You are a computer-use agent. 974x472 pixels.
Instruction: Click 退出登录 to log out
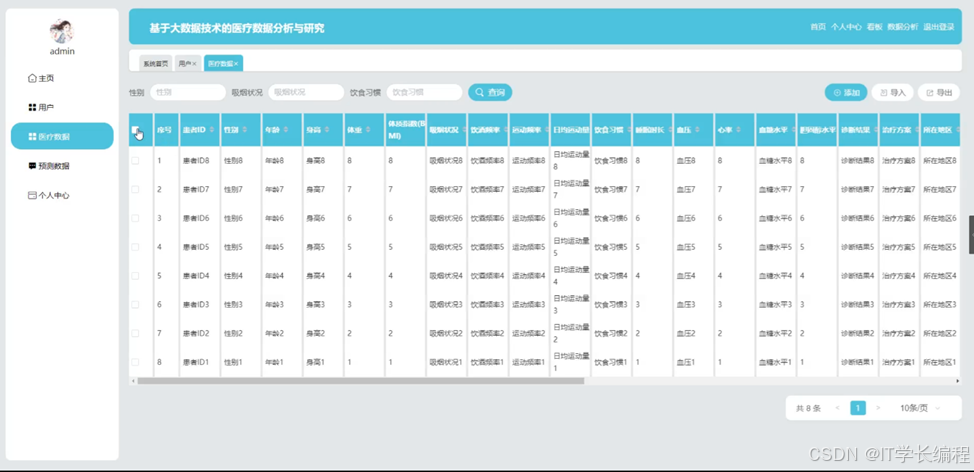pos(939,27)
